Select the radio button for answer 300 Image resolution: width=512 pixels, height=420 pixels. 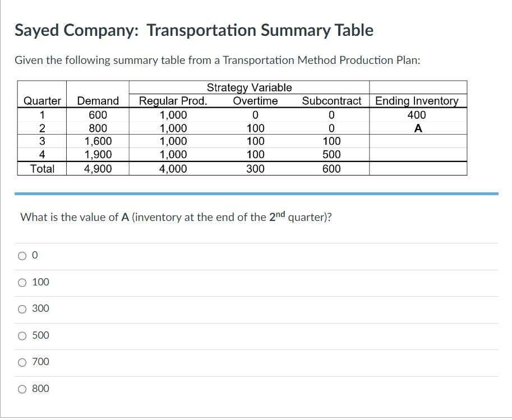21,309
